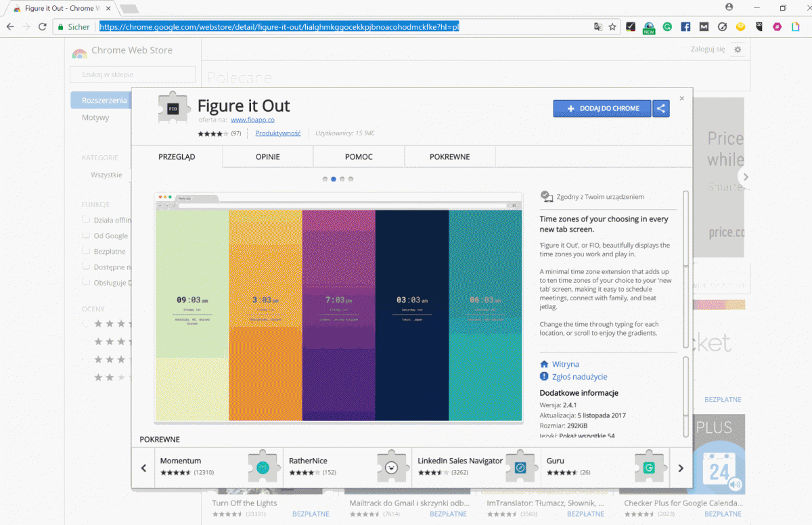Open the colorful page extension icon
Viewport: 812px width, 525px height.
pyautogui.click(x=795, y=27)
